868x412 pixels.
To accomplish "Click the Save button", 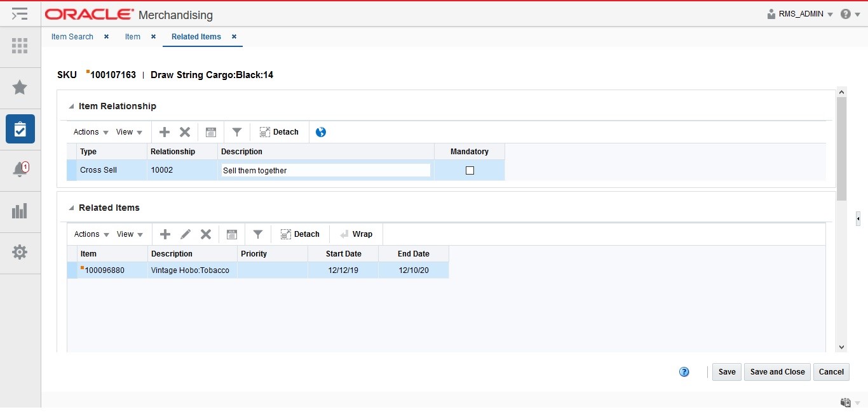I will (x=727, y=372).
